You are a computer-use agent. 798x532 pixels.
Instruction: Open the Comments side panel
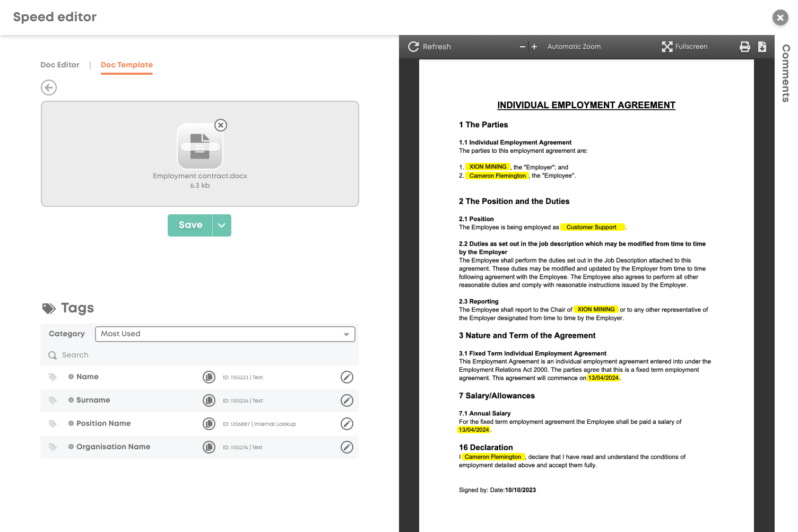[786, 73]
